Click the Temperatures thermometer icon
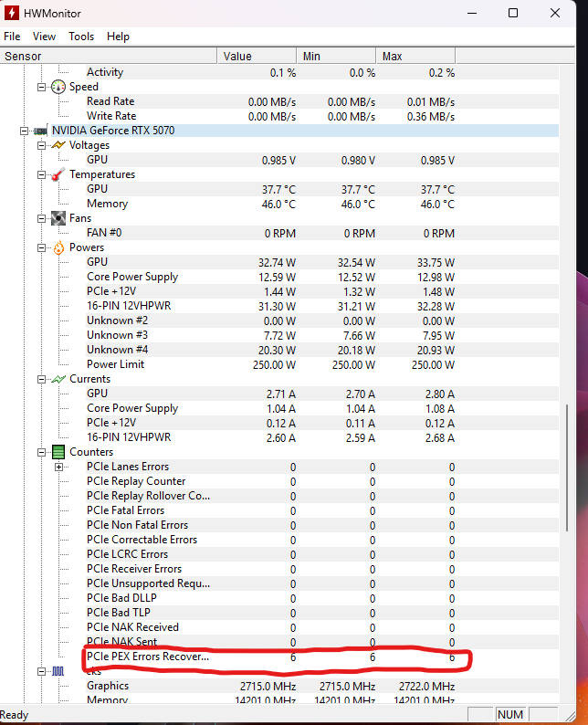Viewport: 588px width, 725px height. [58, 174]
